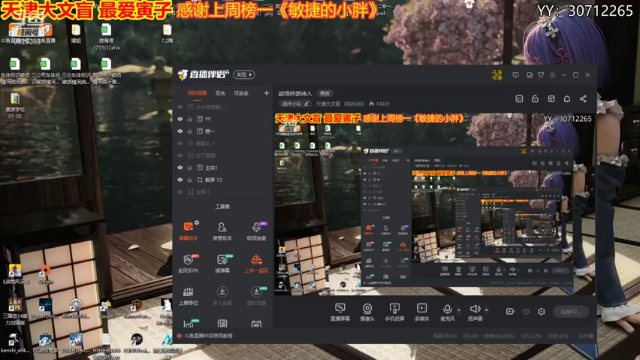The image size is (640, 360).
Task: Hide the 榜一 source layer
Action: pos(180,131)
